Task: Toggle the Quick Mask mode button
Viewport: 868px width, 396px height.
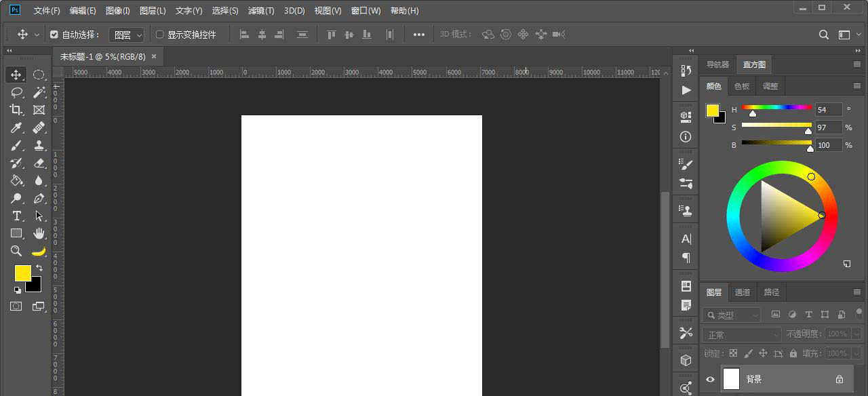Action: pyautogui.click(x=16, y=306)
